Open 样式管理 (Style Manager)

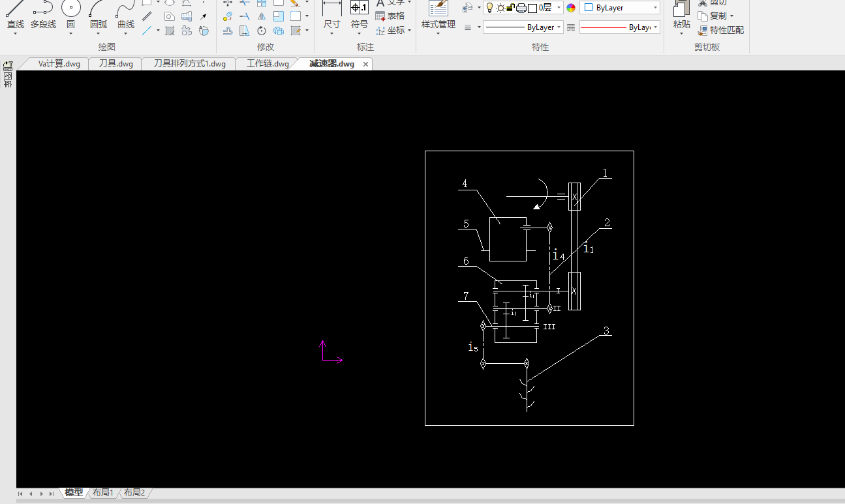(438, 16)
